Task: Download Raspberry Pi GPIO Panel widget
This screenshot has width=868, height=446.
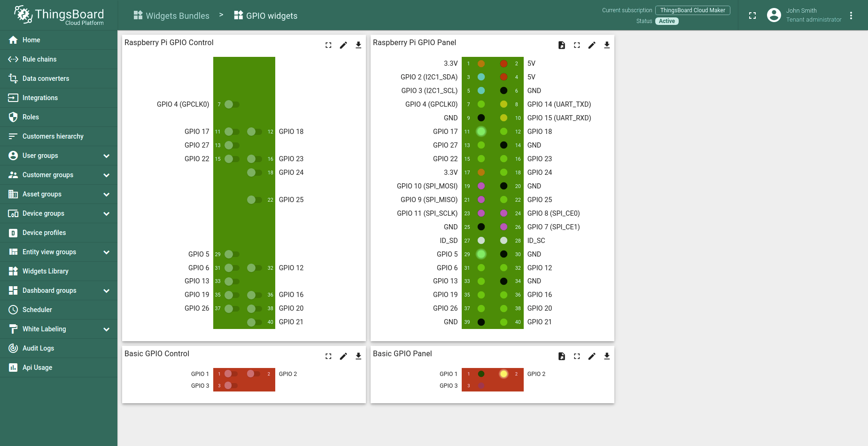Action: pos(607,45)
